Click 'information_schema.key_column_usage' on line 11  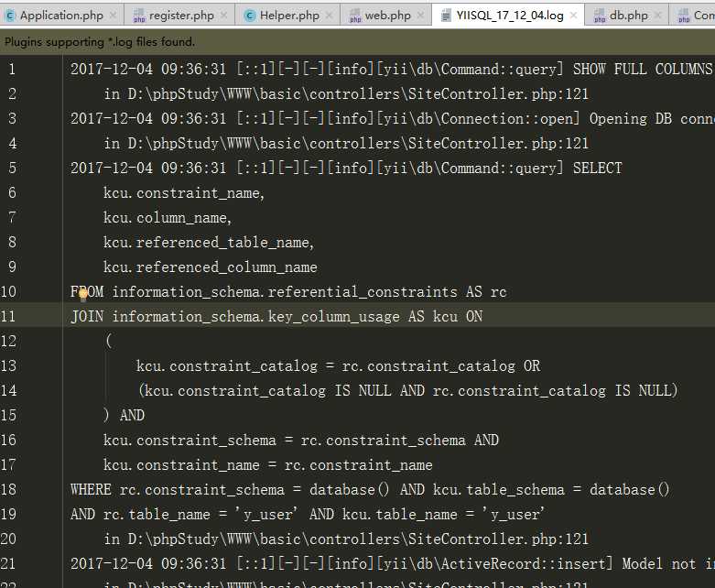[x=255, y=317]
